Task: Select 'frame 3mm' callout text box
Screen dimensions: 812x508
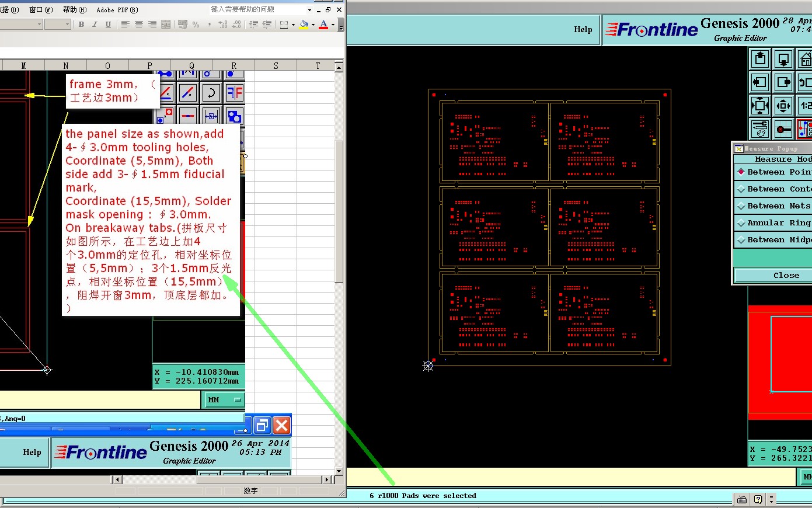Action: (x=113, y=91)
